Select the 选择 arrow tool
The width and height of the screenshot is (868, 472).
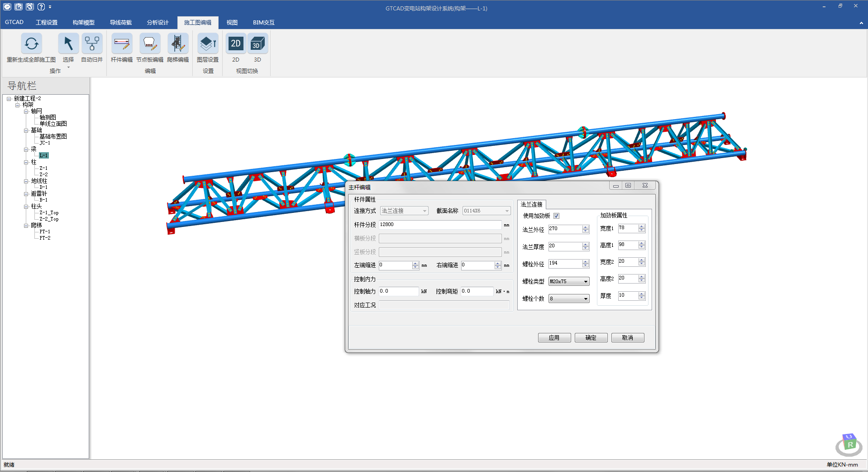(x=68, y=44)
